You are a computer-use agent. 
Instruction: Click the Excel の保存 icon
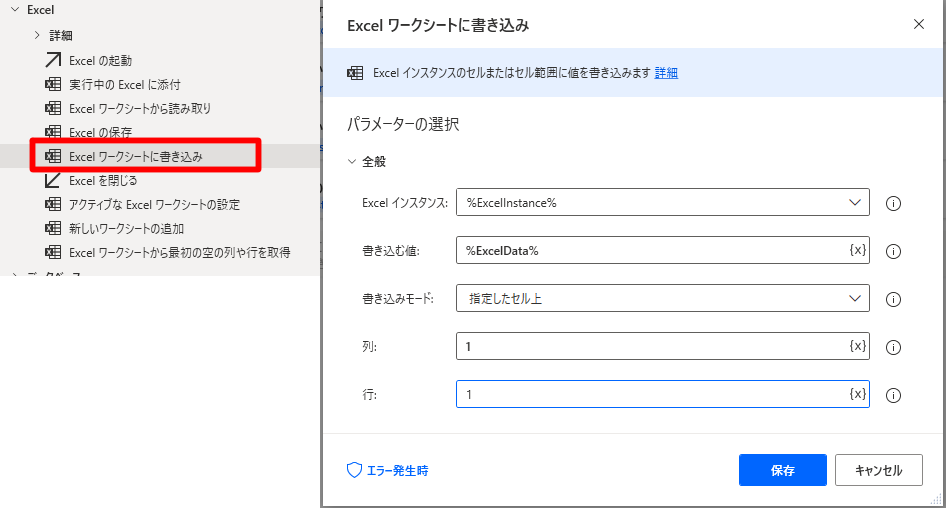tap(53, 132)
